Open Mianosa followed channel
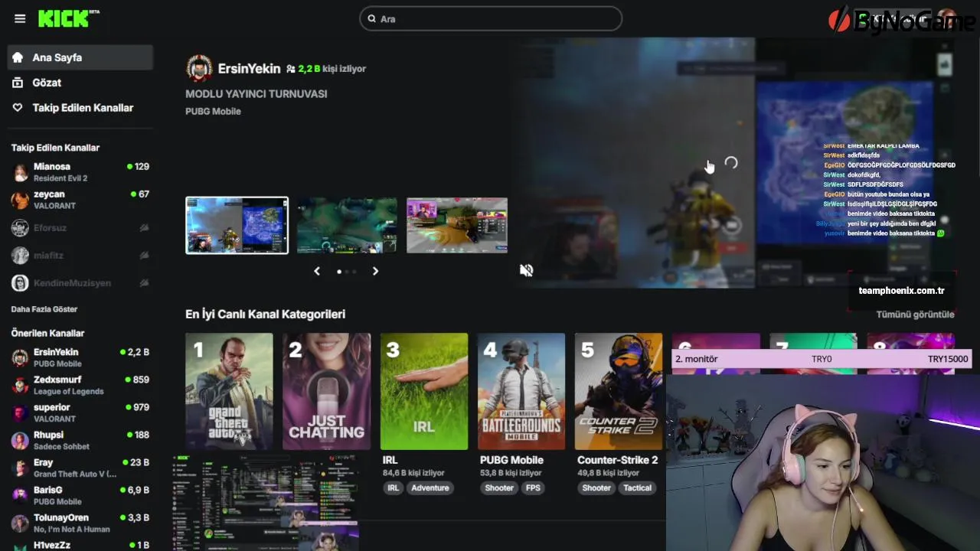This screenshot has width=980, height=551. click(x=80, y=172)
